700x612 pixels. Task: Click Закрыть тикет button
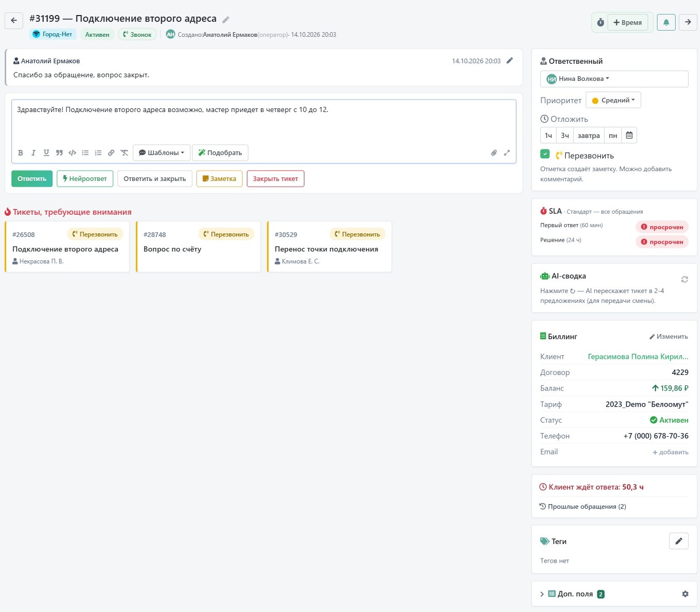pos(275,179)
